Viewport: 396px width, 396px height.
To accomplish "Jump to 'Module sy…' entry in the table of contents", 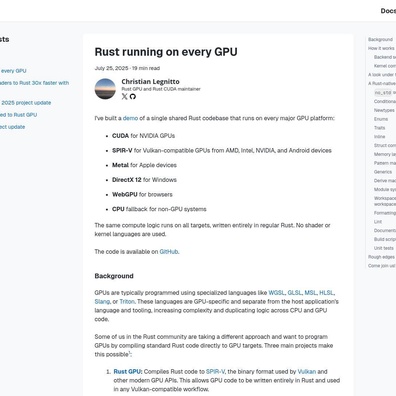I will point(385,189).
